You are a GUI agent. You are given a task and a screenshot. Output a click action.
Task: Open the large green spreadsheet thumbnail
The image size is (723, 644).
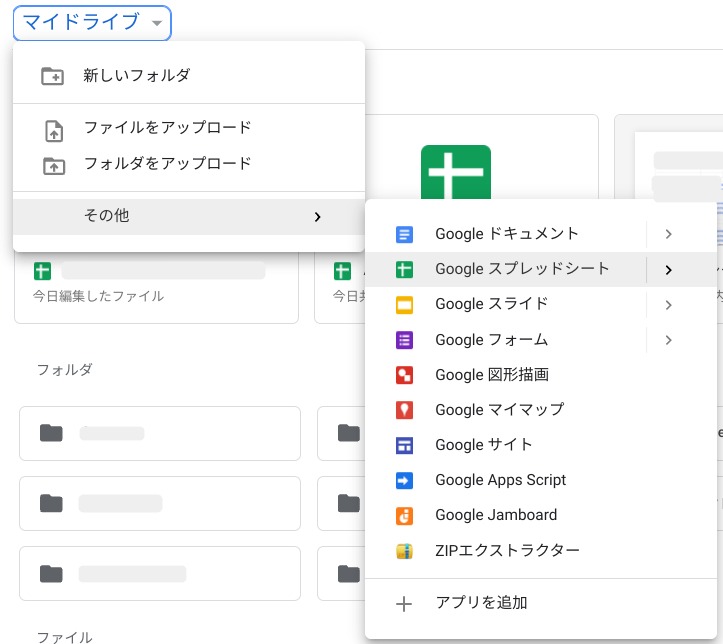[x=456, y=175]
